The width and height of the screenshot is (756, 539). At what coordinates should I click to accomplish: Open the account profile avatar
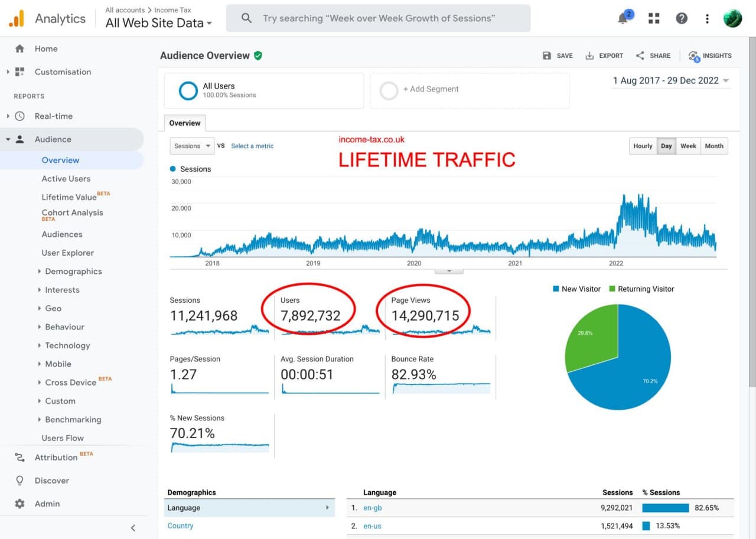[x=732, y=18]
